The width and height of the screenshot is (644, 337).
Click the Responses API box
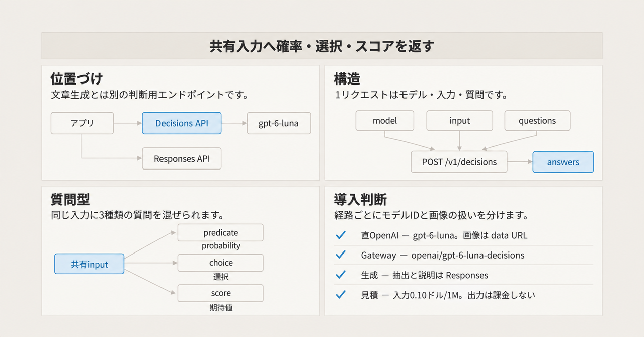point(182,159)
